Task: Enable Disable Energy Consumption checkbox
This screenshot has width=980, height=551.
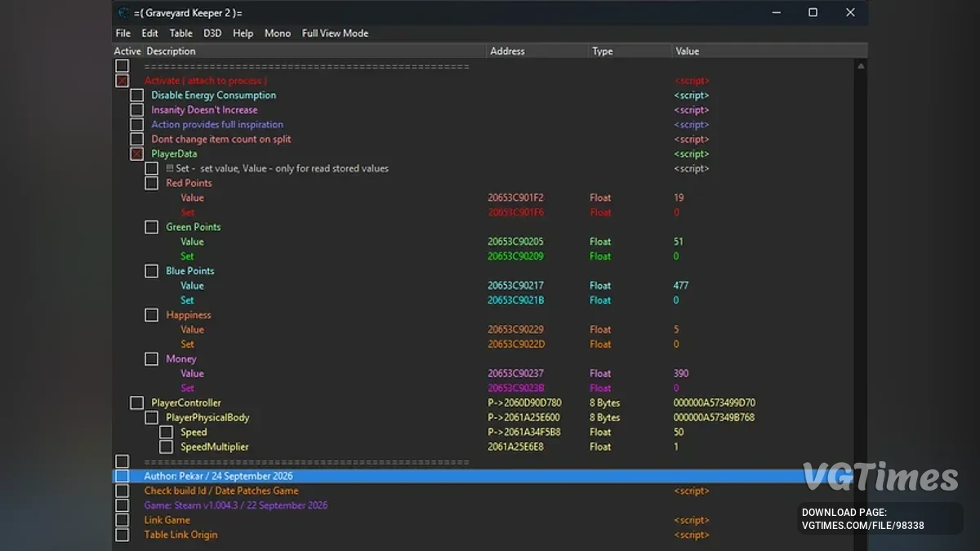Action: [136, 96]
